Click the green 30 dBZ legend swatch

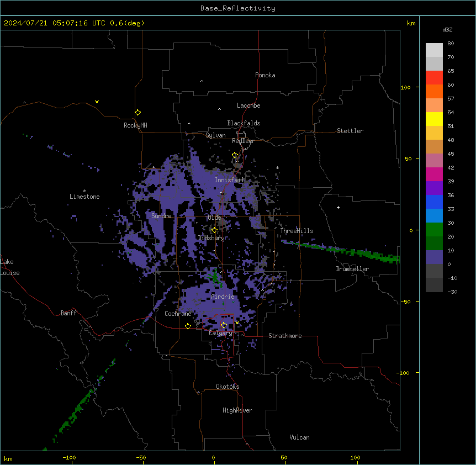pos(434,230)
